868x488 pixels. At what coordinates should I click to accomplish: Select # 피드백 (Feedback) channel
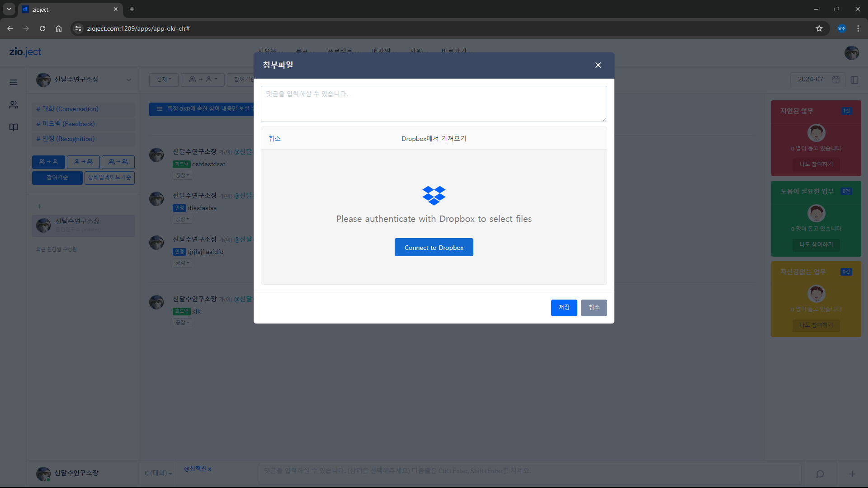tap(84, 124)
